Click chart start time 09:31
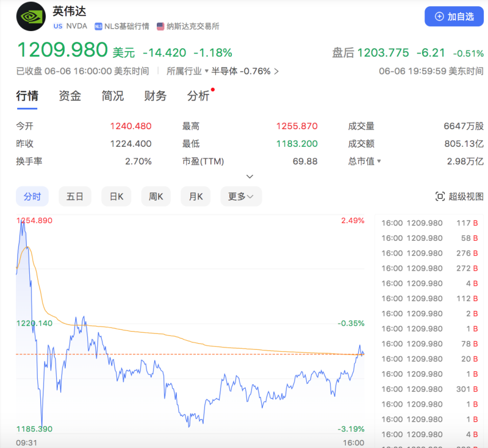This screenshot has width=488, height=448. click(x=26, y=443)
